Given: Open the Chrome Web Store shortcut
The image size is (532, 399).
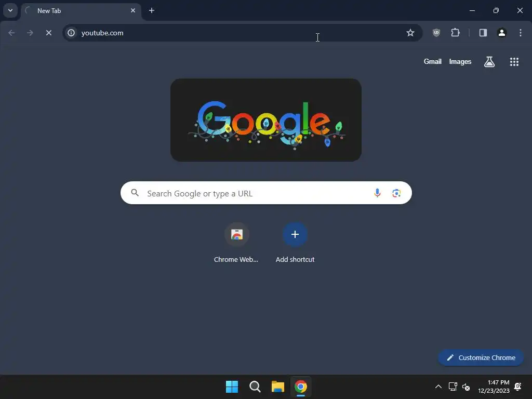Looking at the screenshot, I should pos(236,243).
